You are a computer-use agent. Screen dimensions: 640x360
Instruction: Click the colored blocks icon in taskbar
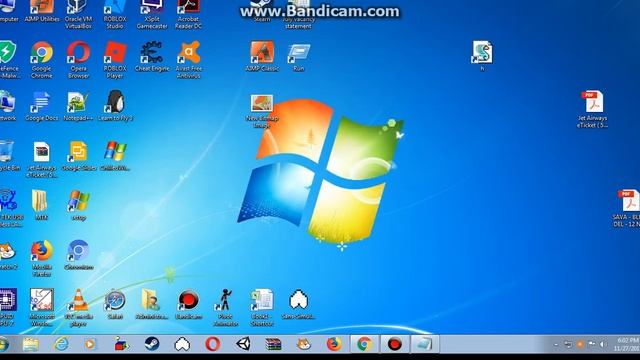[x=121, y=344]
